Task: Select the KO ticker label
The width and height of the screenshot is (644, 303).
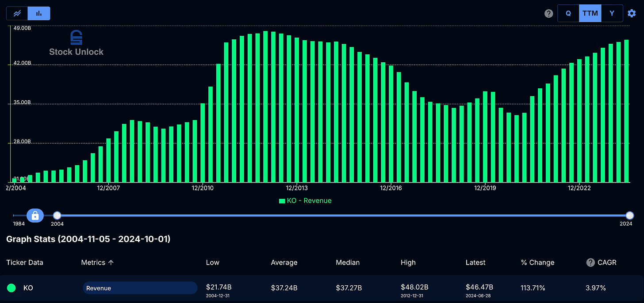Action: [x=28, y=288]
